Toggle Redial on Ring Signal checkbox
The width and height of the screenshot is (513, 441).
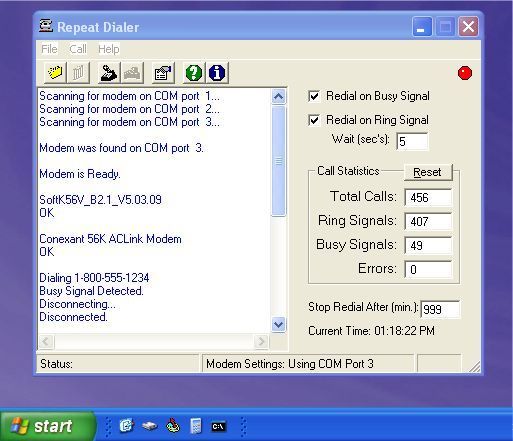(x=314, y=120)
